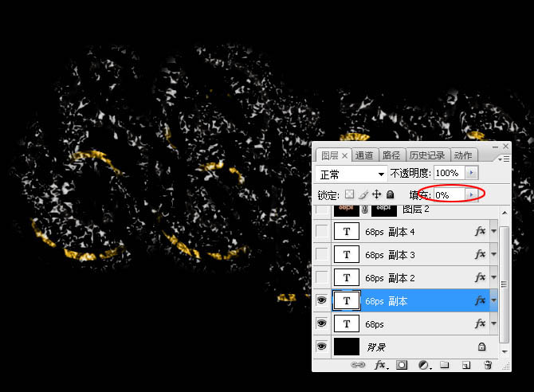
Task: Open the add layer style fx button
Action: (x=381, y=365)
